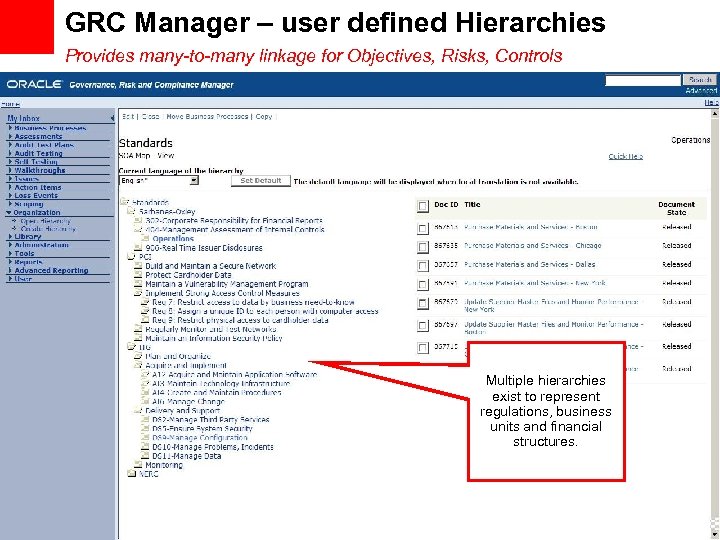Click the folder icon beside DS11-Manage Data

coord(146,456)
